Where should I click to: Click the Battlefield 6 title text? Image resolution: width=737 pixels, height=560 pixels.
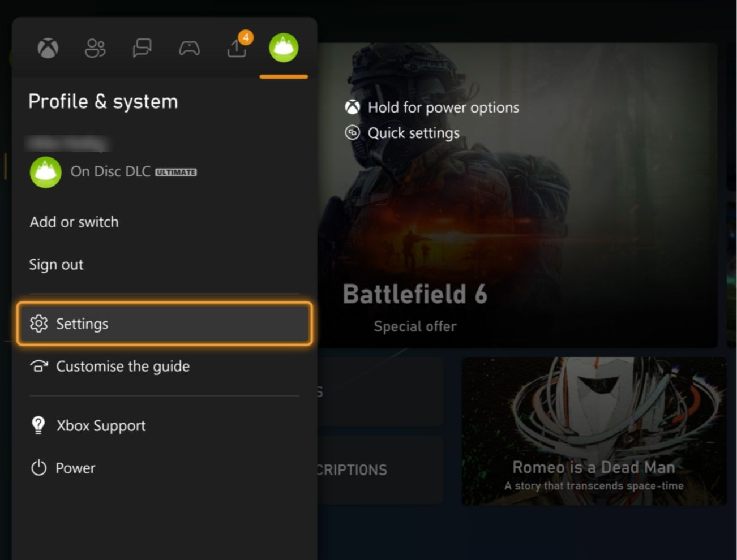coord(415,294)
